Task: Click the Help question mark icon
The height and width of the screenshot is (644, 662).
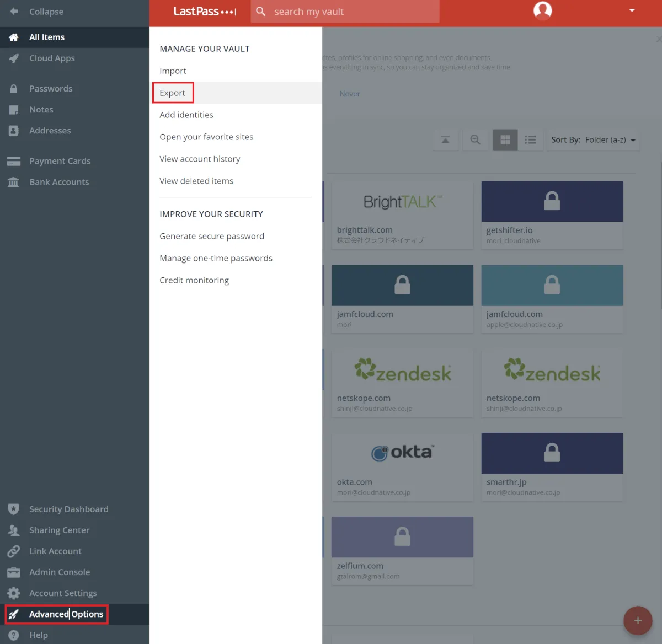Action: (14, 635)
